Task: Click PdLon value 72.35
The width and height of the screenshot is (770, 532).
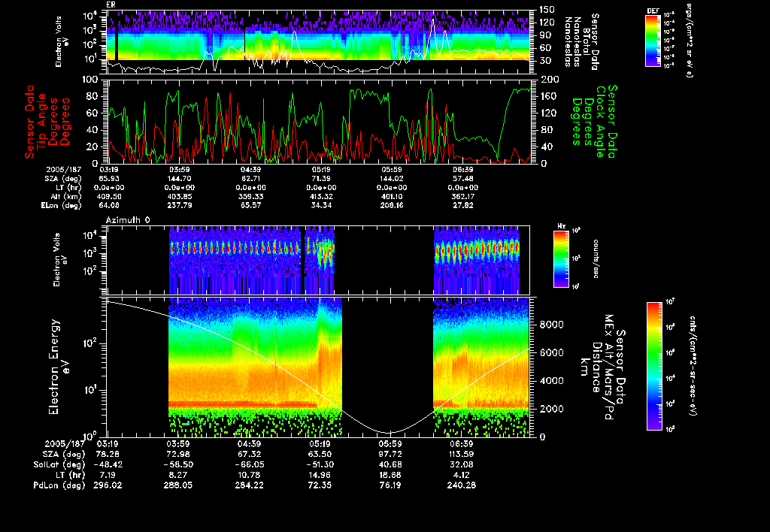Action: 320,485
